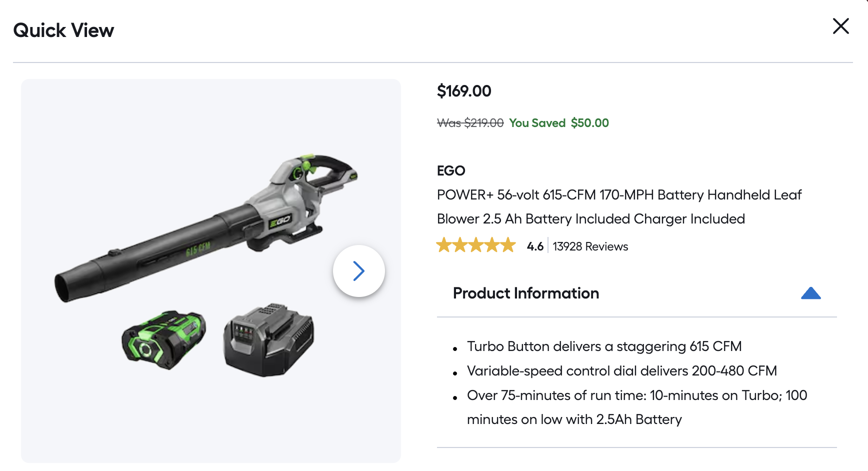Click the 75-minutes run time bullet
Viewport: 868px width, 471px height.
(x=636, y=407)
